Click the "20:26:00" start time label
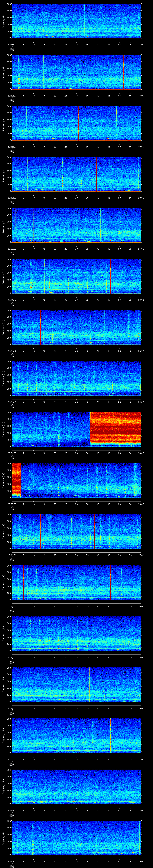The image size is (153, 868). pyautogui.click(x=12, y=555)
